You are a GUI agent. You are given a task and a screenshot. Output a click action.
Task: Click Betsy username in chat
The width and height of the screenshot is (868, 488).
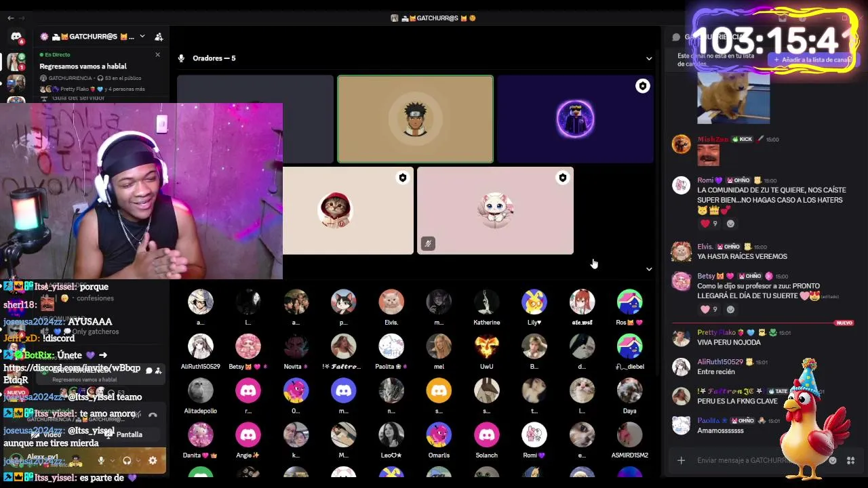pyautogui.click(x=706, y=276)
